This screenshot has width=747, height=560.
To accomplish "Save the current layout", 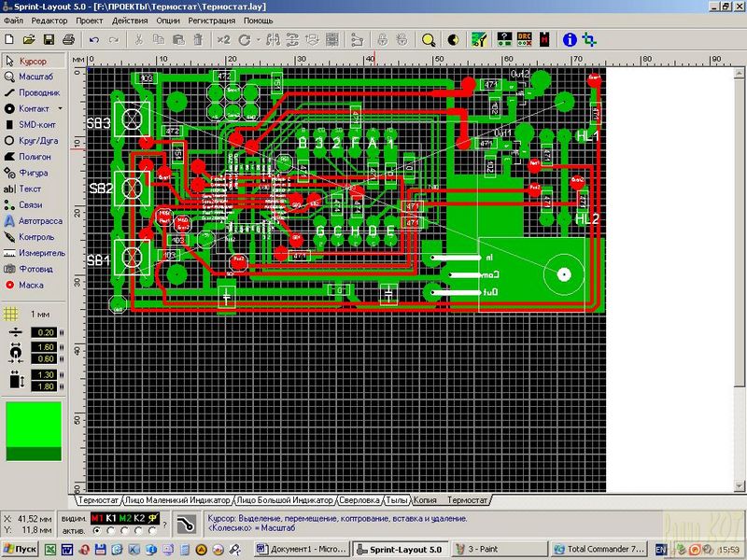I will pyautogui.click(x=49, y=39).
